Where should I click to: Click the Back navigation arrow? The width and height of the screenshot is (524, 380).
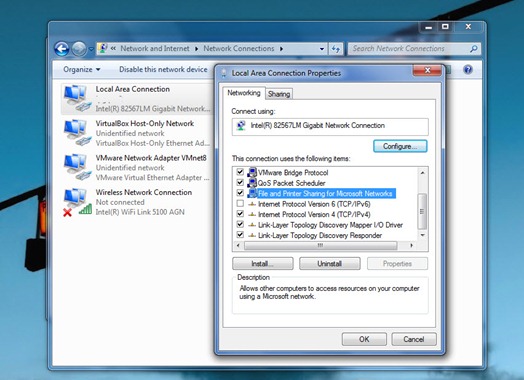[x=62, y=49]
